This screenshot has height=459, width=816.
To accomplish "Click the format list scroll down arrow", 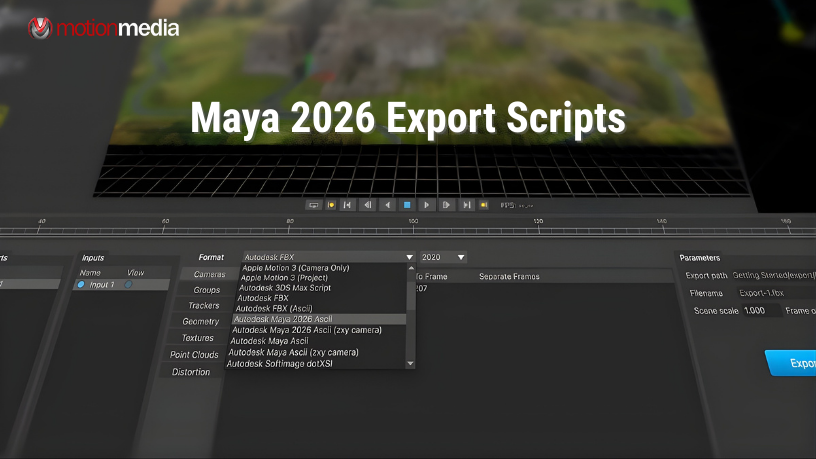I will click(x=410, y=364).
